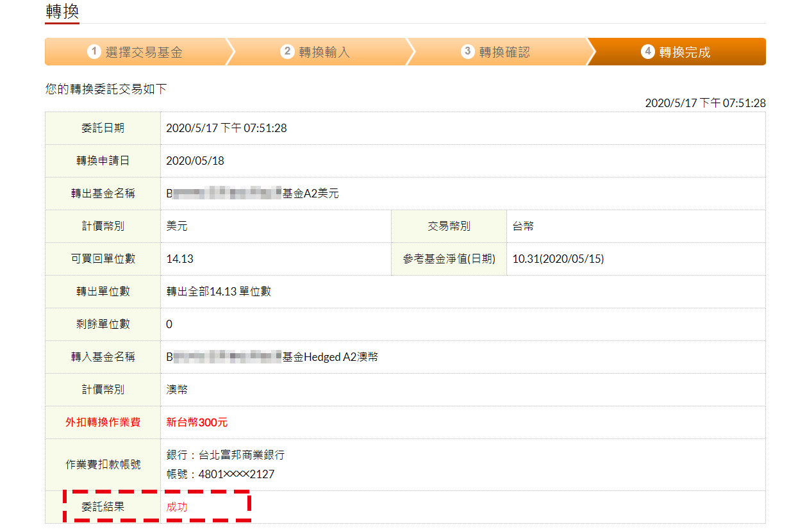Viewport: 798px width, 532px height.
Task: Click the timestamp above the table
Action: pos(704,103)
